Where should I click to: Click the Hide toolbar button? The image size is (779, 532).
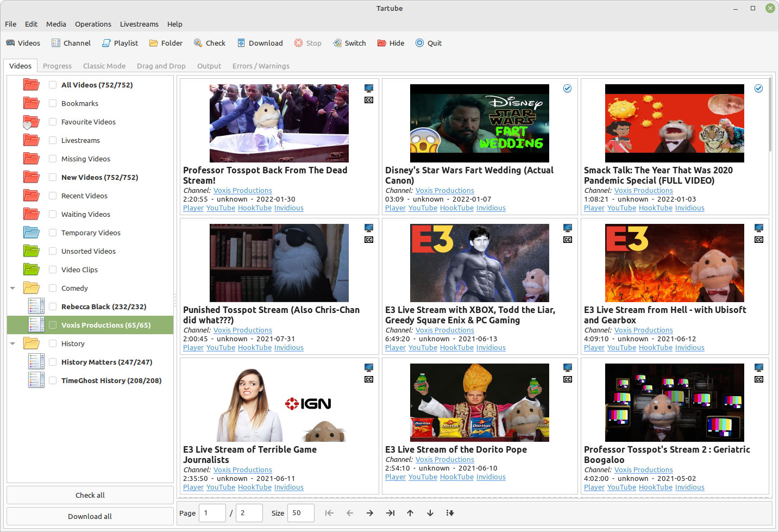(x=391, y=43)
